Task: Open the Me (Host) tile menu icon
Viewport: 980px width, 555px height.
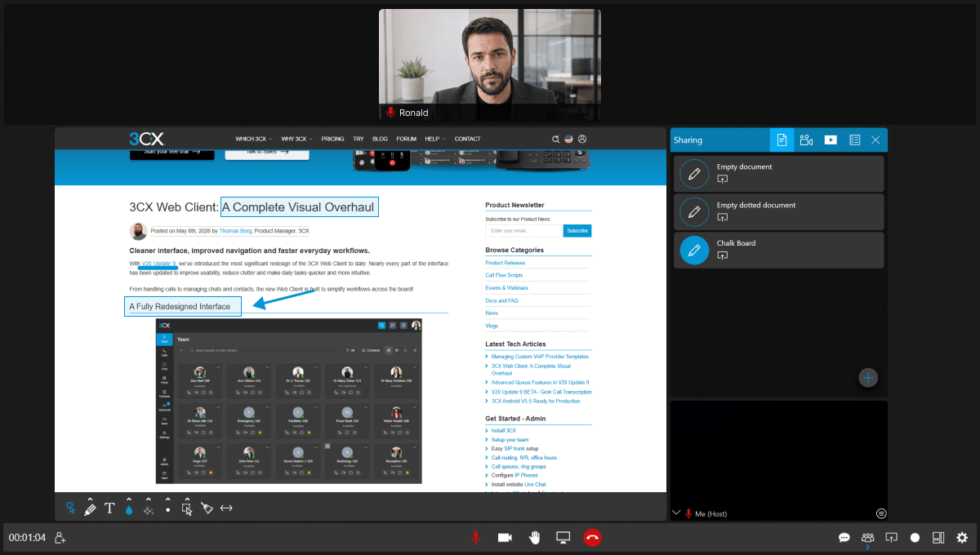Action: pyautogui.click(x=881, y=513)
